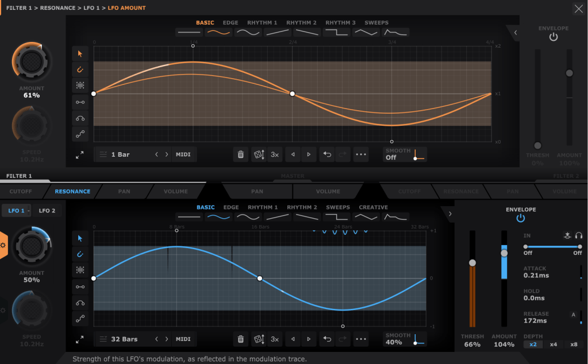The image size is (588, 364).
Task: Collapse the lower envelope panel with the chevron
Action: coord(449,214)
